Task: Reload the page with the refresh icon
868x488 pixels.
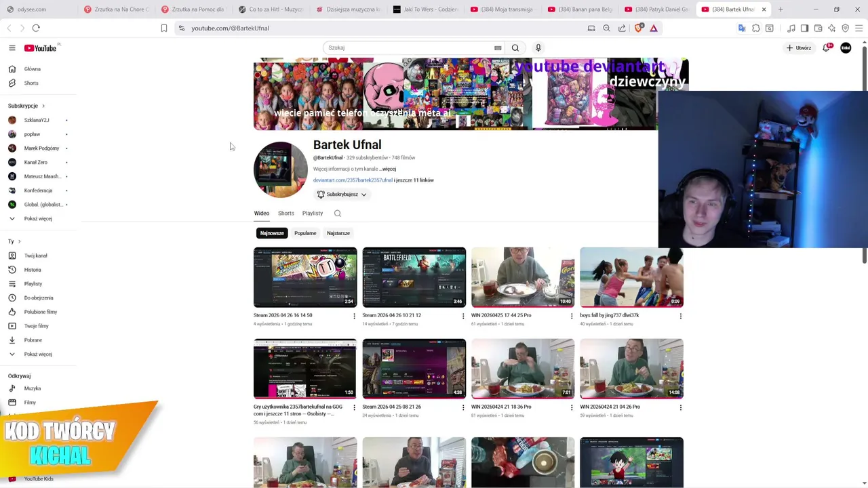Action: (x=36, y=28)
